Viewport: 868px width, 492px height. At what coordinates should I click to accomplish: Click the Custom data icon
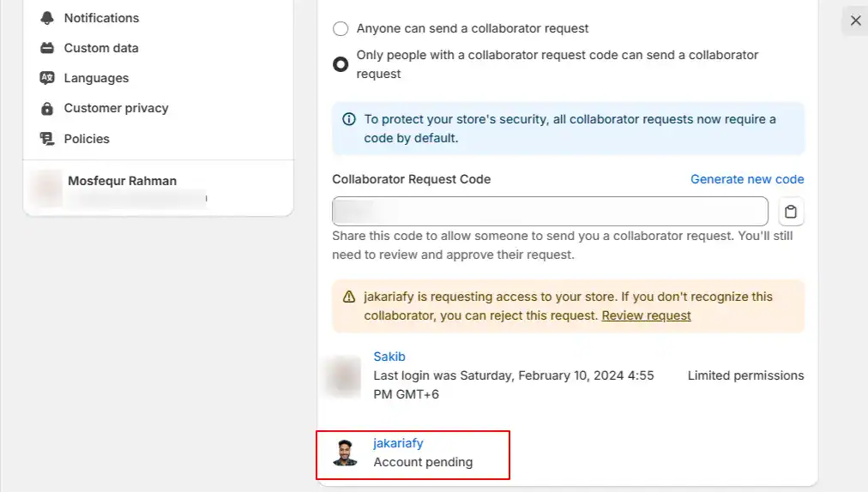tap(47, 48)
